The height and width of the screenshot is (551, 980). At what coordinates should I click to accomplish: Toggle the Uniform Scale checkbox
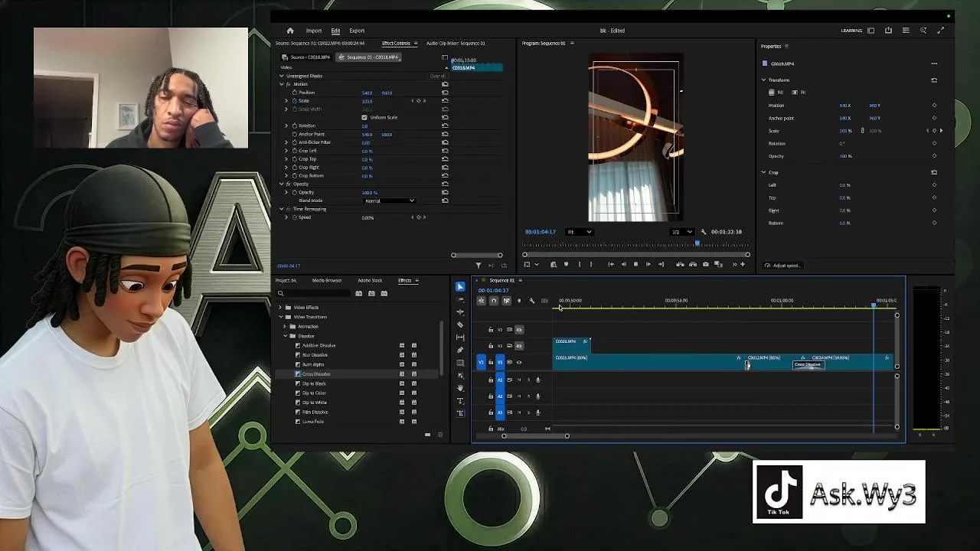(x=364, y=117)
